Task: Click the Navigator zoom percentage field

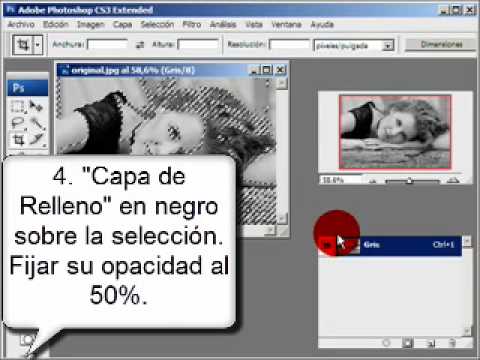Action: (x=340, y=180)
